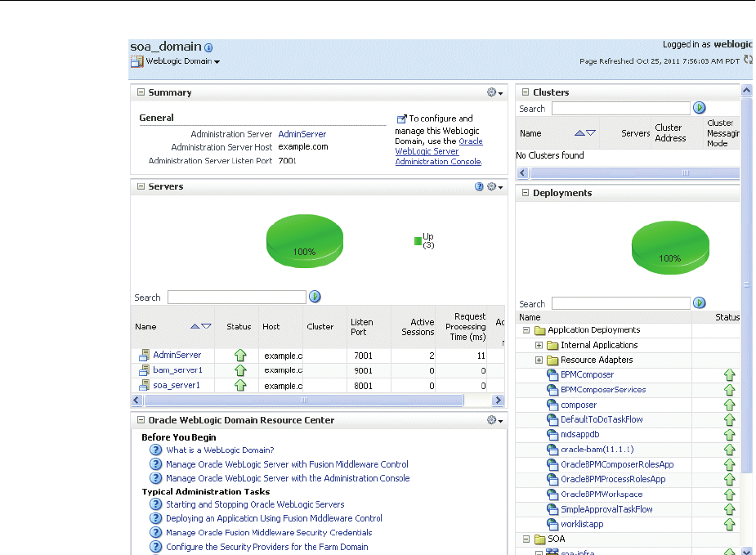Click the green Up (3) legend swatch
Screen dimensions: 756x555
[x=418, y=241]
